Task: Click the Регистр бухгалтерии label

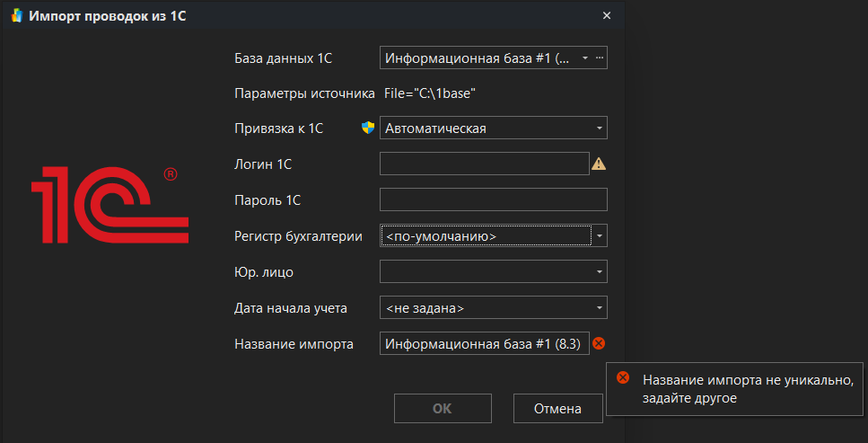Action: (x=298, y=236)
